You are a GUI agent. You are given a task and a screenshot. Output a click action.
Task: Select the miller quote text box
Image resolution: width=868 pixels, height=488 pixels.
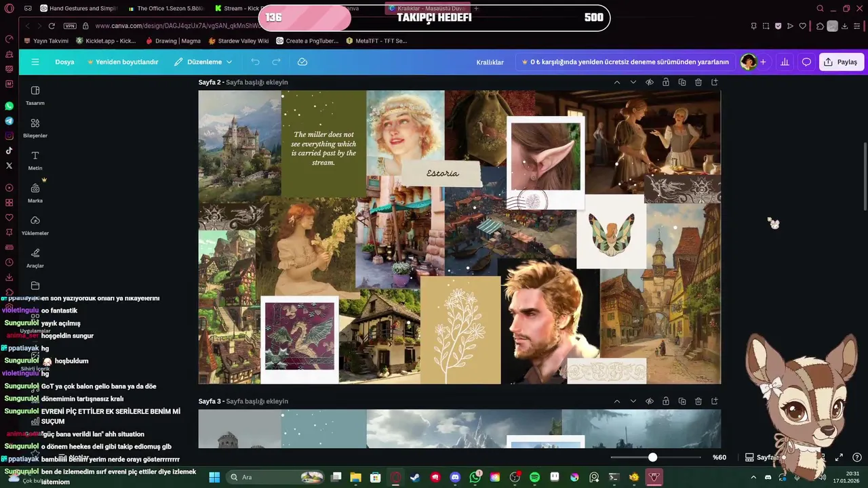tap(323, 148)
